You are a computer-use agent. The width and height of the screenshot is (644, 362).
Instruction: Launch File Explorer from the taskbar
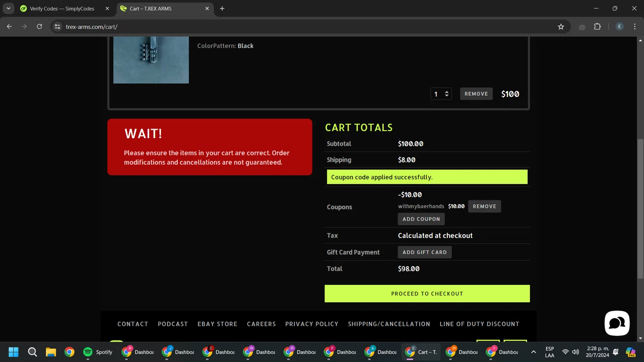(51, 352)
